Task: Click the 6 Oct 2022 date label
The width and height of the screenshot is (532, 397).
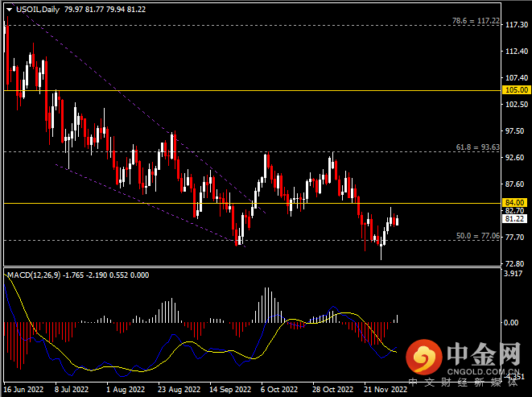Action: pyautogui.click(x=278, y=387)
